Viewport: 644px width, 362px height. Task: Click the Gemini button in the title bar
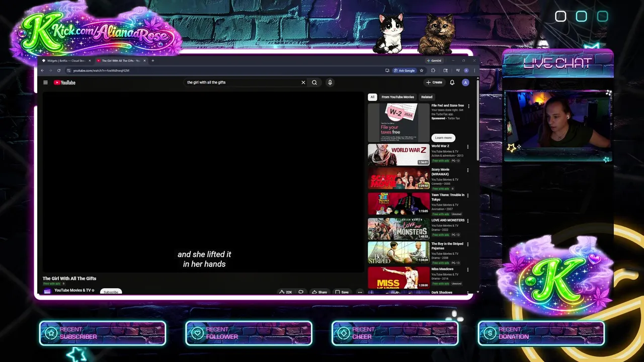434,60
